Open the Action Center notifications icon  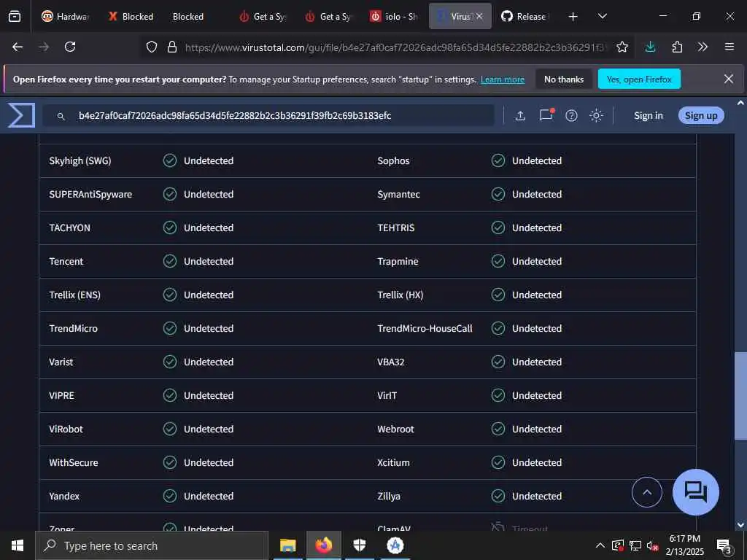click(724, 546)
